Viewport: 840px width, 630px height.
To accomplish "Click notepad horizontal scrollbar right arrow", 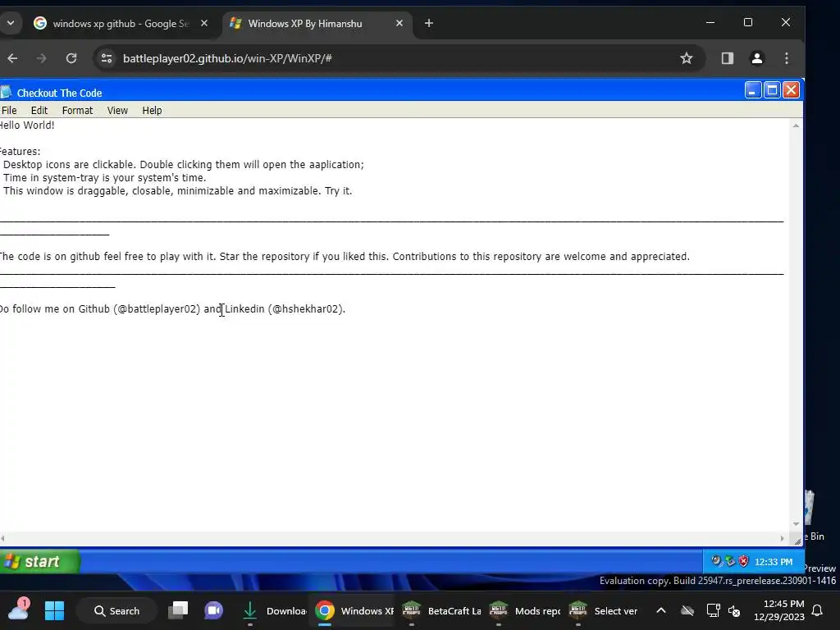I will 782,538.
